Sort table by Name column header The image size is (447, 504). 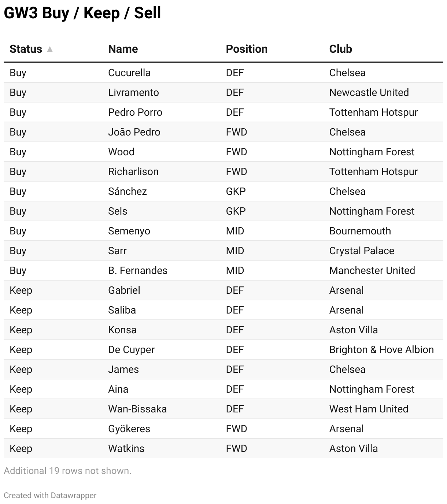click(x=123, y=49)
